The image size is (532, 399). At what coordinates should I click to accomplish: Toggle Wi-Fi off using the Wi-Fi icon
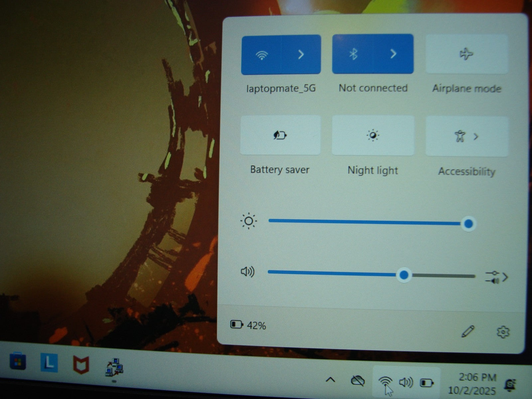262,55
